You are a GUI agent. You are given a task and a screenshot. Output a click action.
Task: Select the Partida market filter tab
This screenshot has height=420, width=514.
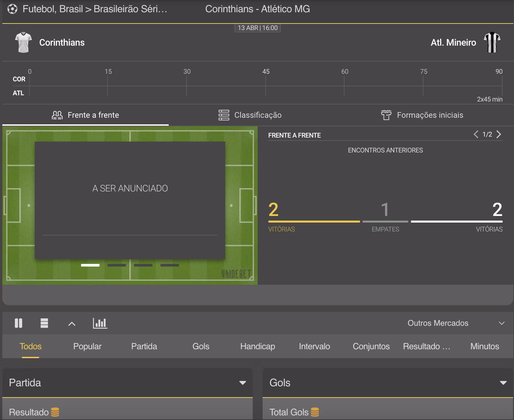pyautogui.click(x=144, y=346)
